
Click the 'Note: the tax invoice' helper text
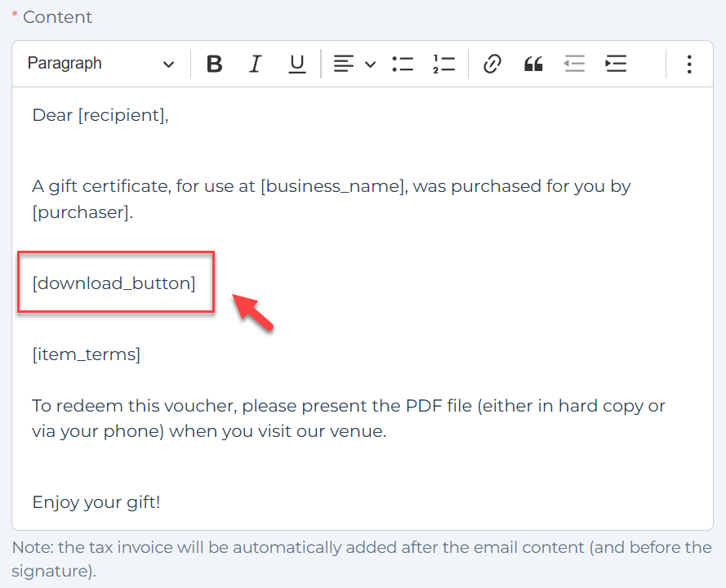pyautogui.click(x=362, y=559)
